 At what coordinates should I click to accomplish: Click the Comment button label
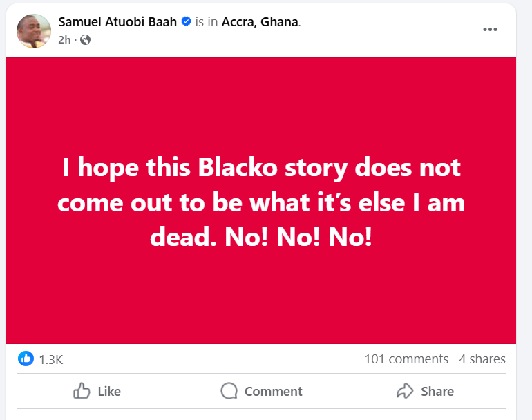273,391
